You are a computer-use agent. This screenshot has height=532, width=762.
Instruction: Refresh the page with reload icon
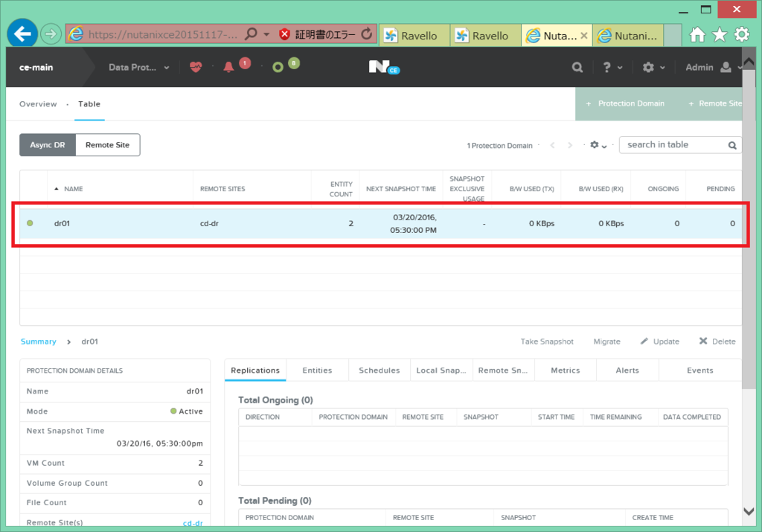point(367,34)
